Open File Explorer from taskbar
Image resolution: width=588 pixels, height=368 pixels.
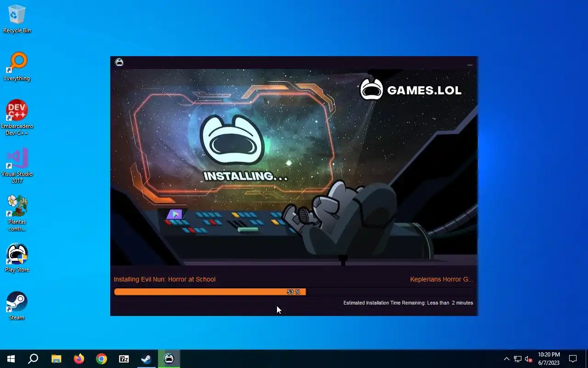56,359
